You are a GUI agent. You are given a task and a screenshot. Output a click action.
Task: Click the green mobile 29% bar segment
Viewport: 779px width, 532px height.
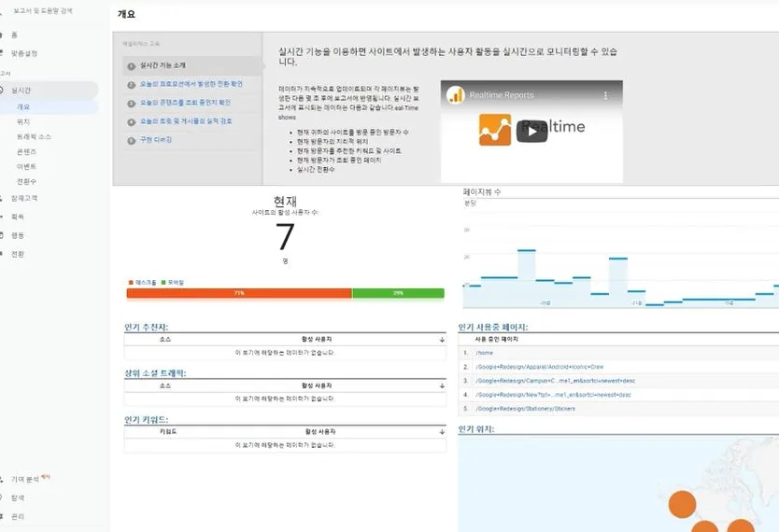pyautogui.click(x=398, y=293)
